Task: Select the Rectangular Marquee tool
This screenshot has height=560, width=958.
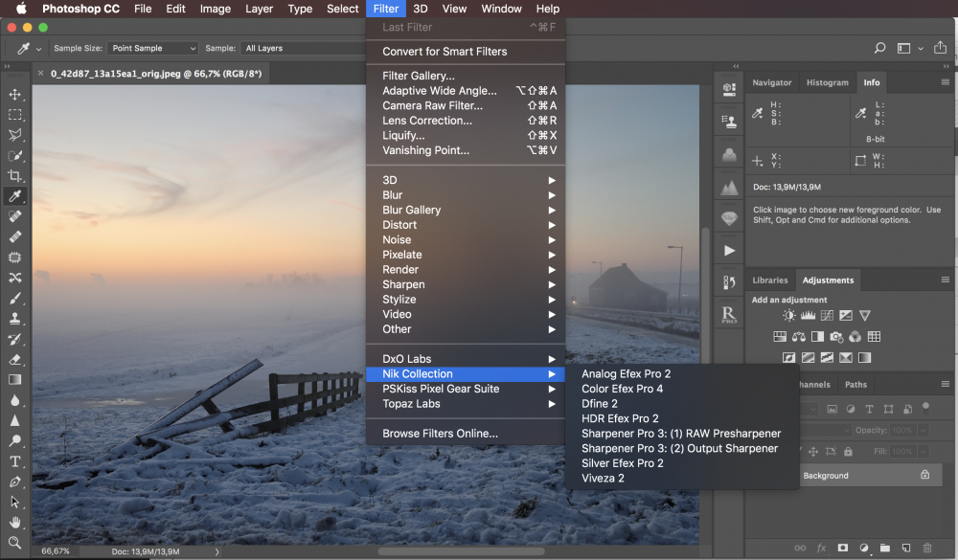Action: click(x=14, y=115)
